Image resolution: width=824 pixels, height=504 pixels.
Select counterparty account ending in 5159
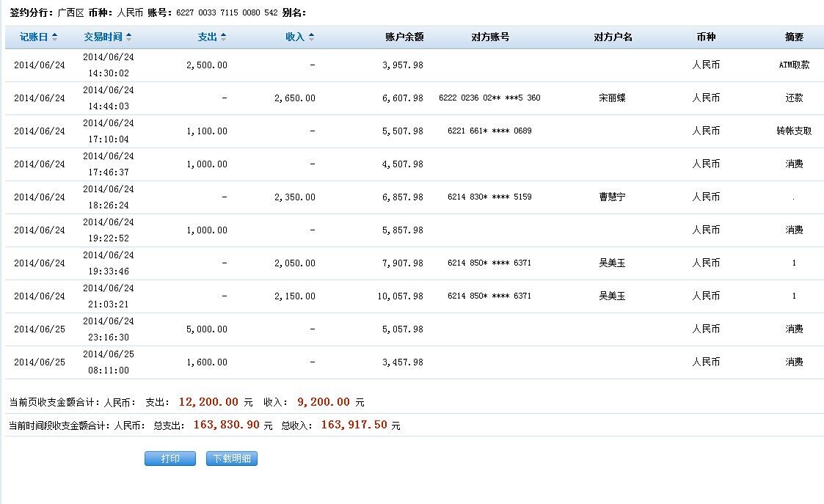[x=489, y=197]
